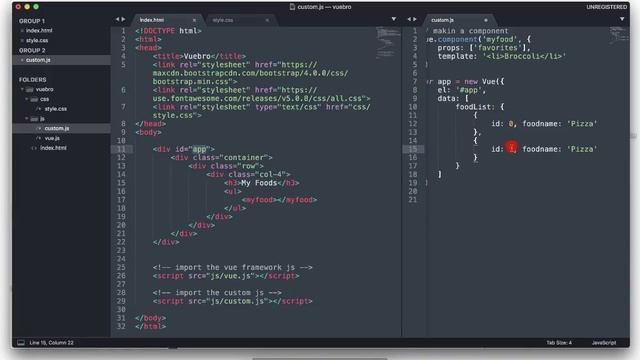
Task: Close the style.css tab
Action: tap(267, 20)
